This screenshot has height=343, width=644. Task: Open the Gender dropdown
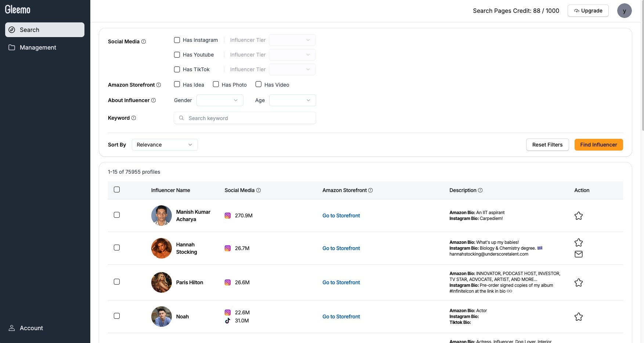pyautogui.click(x=220, y=100)
